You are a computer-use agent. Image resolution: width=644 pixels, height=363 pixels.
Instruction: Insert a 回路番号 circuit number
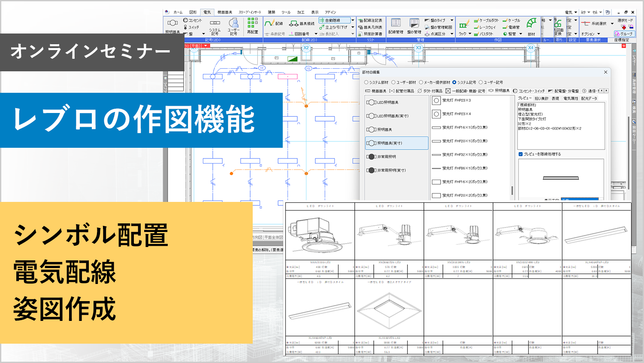299,34
